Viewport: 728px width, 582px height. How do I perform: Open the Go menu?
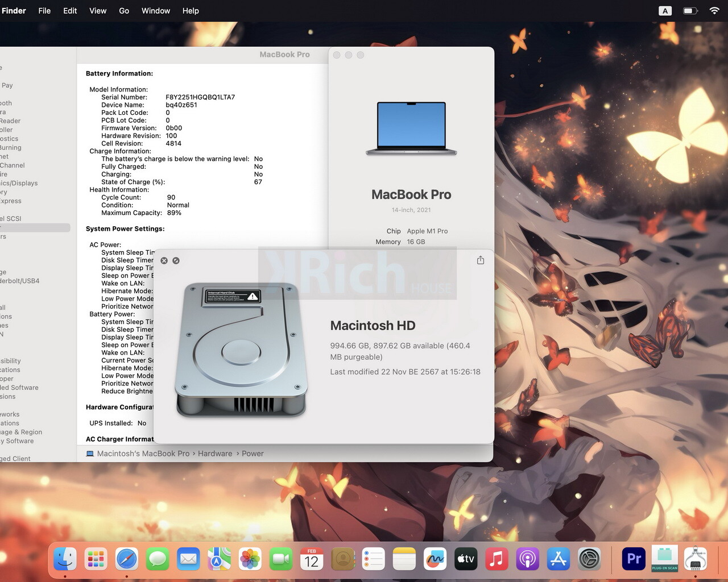click(x=124, y=11)
